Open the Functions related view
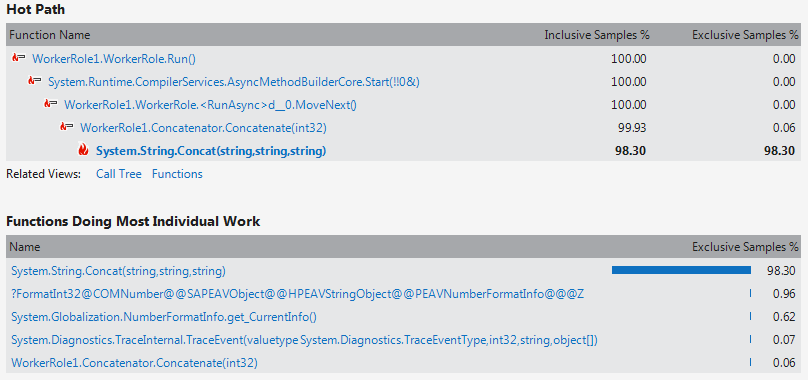 point(177,174)
